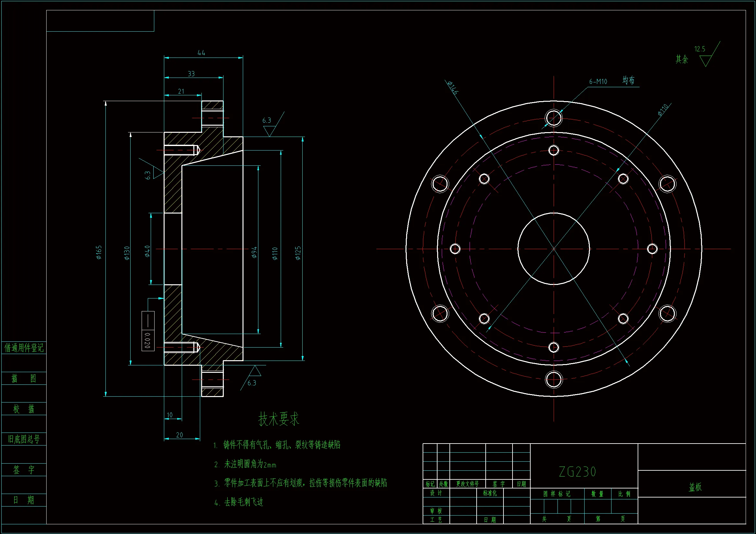
Task: Click note 2 about 2mm fillets
Action: point(245,464)
